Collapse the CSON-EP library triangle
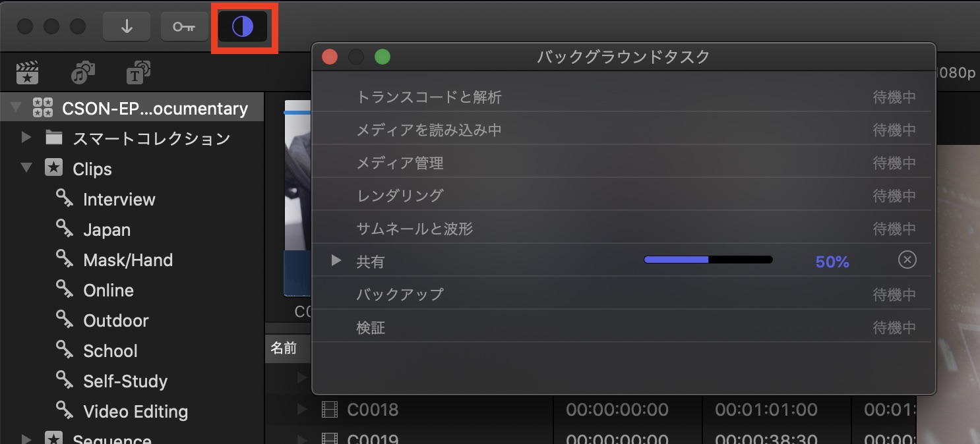The height and width of the screenshot is (444, 980). tap(17, 107)
